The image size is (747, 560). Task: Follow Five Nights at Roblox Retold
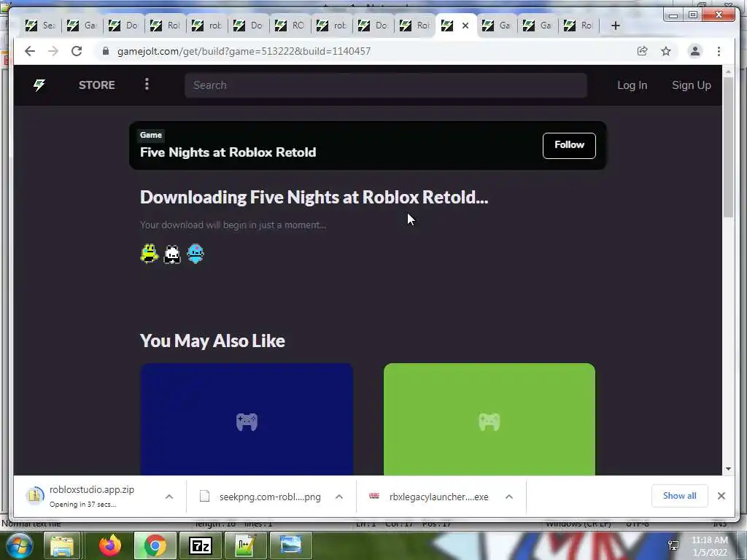[x=569, y=145]
